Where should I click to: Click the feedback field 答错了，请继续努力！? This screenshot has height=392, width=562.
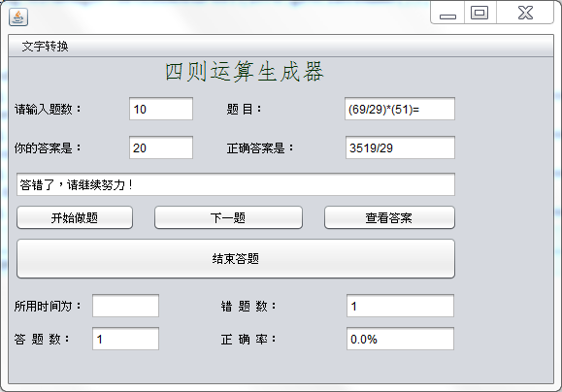click(x=236, y=184)
